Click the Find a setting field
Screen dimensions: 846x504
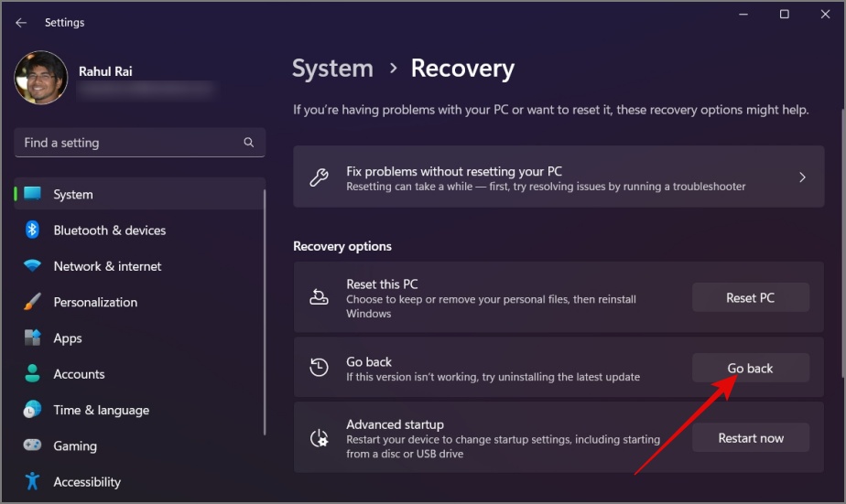pos(139,143)
